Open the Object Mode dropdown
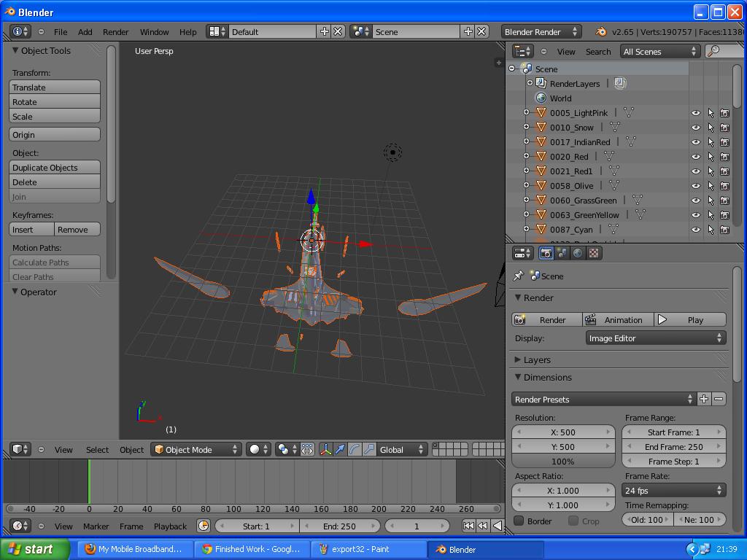747x560 pixels. click(196, 449)
